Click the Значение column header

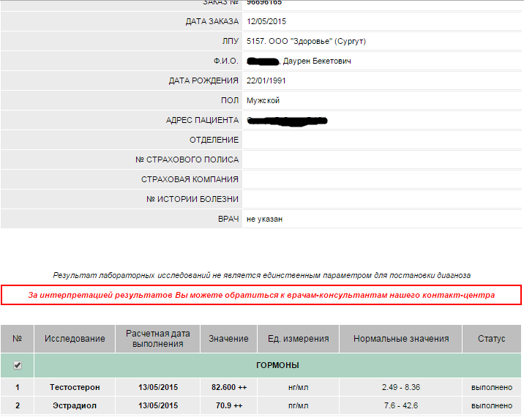tap(228, 339)
